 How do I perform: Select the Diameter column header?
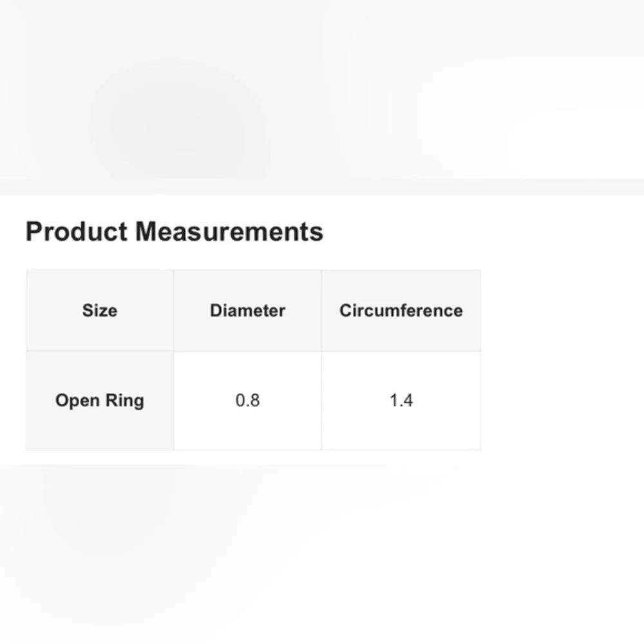tap(248, 310)
